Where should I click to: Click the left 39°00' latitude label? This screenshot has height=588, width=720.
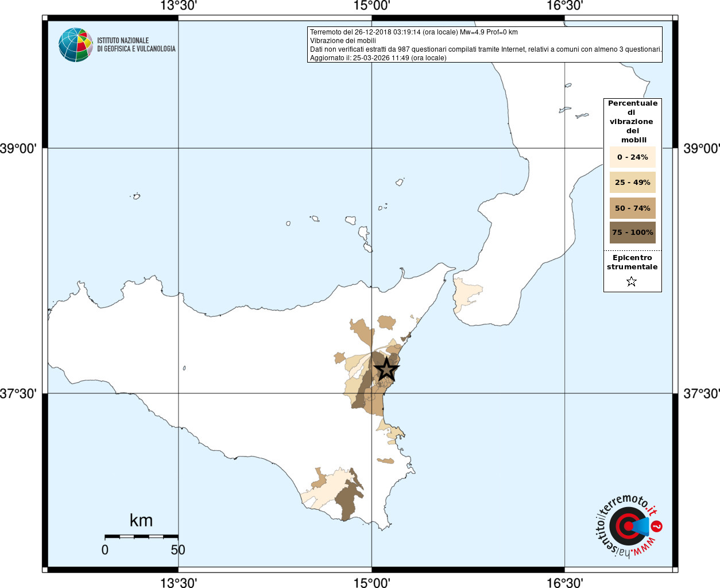pyautogui.click(x=18, y=149)
